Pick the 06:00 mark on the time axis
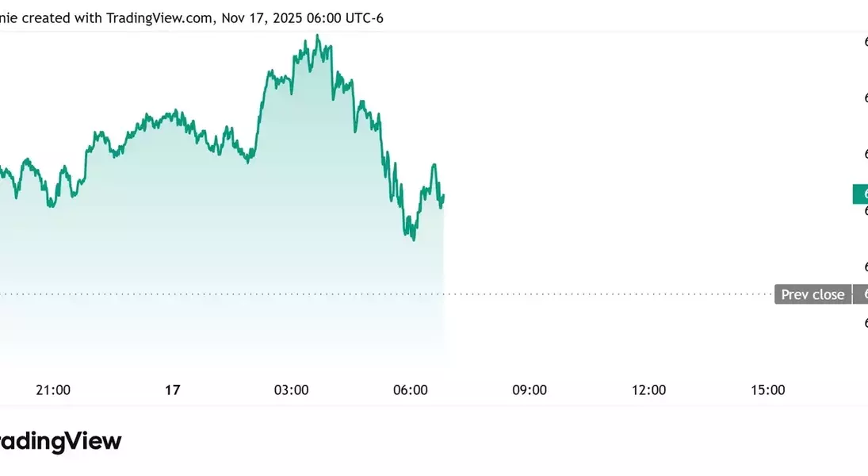This screenshot has height=476, width=868. (x=411, y=390)
